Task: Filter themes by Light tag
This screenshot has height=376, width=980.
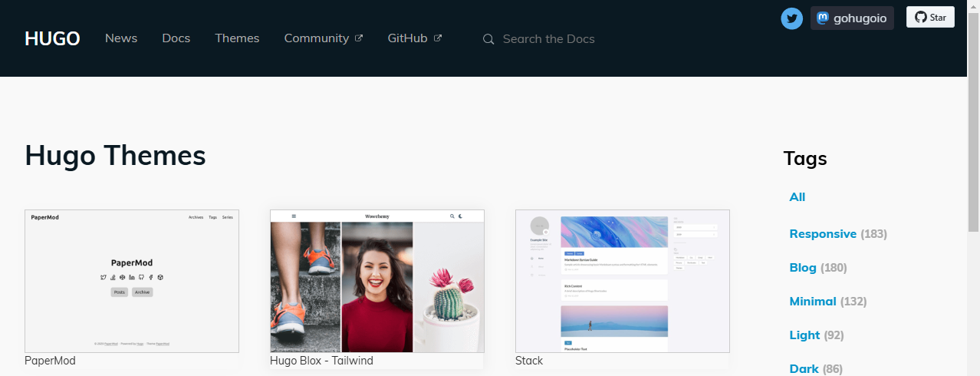Action: 804,335
